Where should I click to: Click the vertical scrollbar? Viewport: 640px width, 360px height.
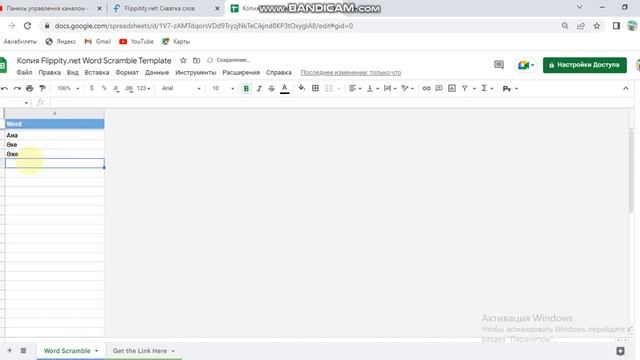click(x=631, y=171)
